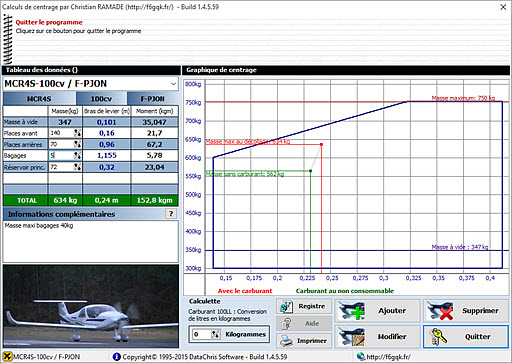Click the Ajouter button
512x363 pixels.
tap(377, 311)
